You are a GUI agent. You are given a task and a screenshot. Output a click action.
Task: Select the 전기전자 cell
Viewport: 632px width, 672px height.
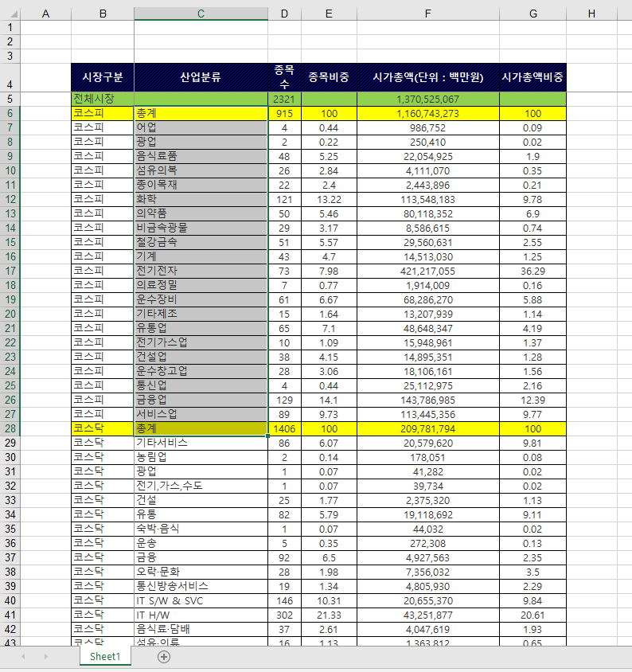tap(201, 271)
